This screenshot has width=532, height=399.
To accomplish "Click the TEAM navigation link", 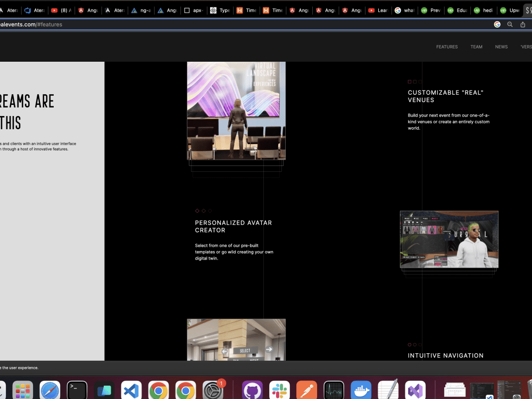I will 476,47.
